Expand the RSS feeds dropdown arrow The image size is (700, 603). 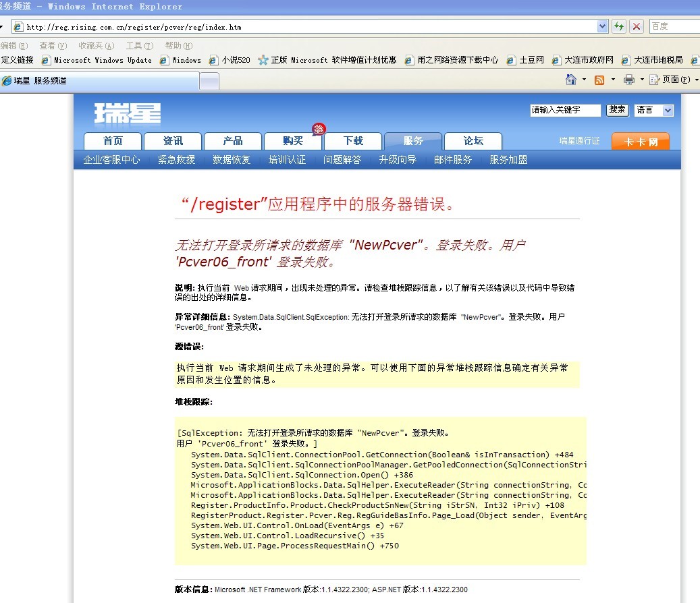(x=613, y=80)
